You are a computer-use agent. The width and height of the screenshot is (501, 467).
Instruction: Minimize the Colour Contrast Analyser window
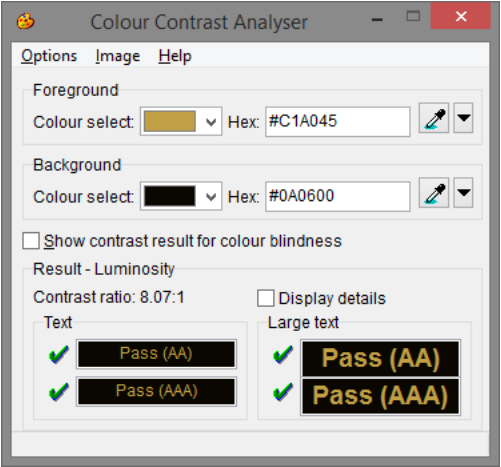[377, 19]
